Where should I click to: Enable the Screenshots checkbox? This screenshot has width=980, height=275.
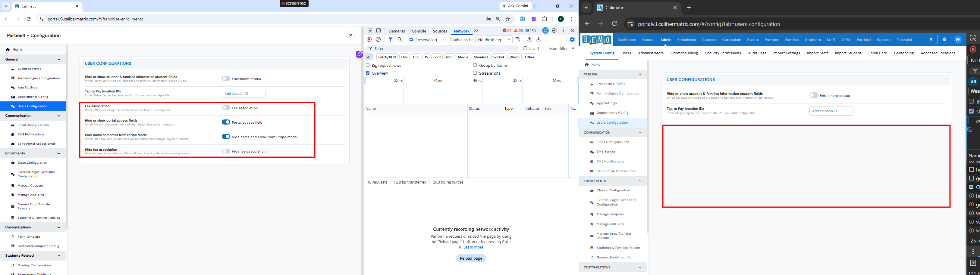coord(475,73)
